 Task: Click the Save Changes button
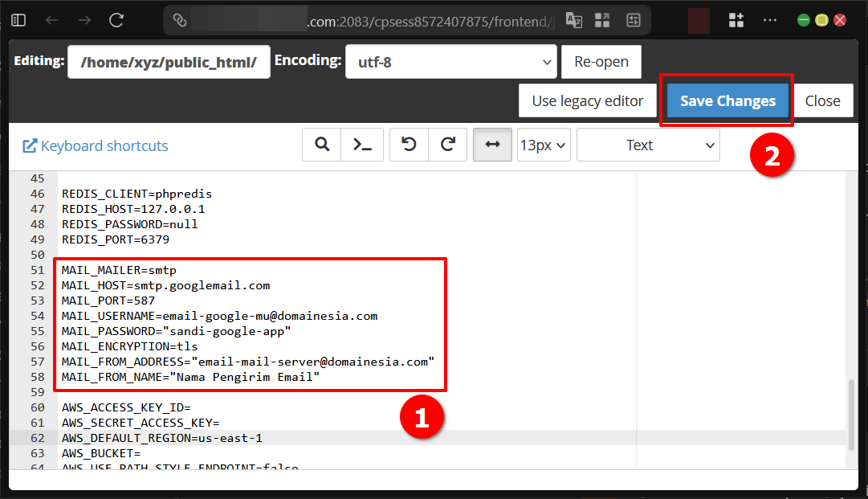(726, 100)
